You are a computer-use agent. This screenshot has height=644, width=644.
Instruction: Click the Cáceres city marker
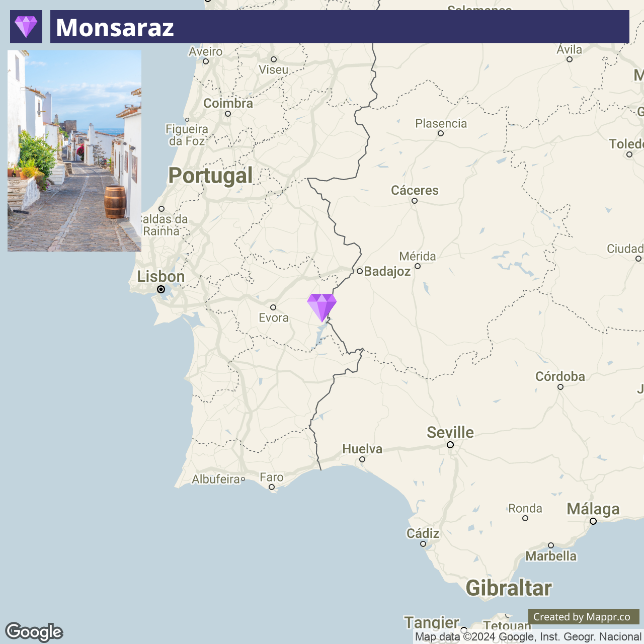[x=415, y=201]
